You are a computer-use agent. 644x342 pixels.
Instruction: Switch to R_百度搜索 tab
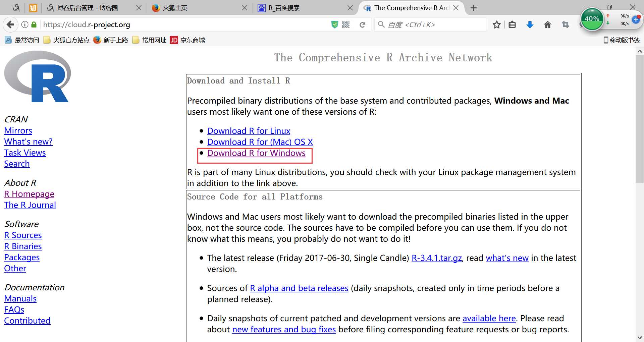(284, 8)
